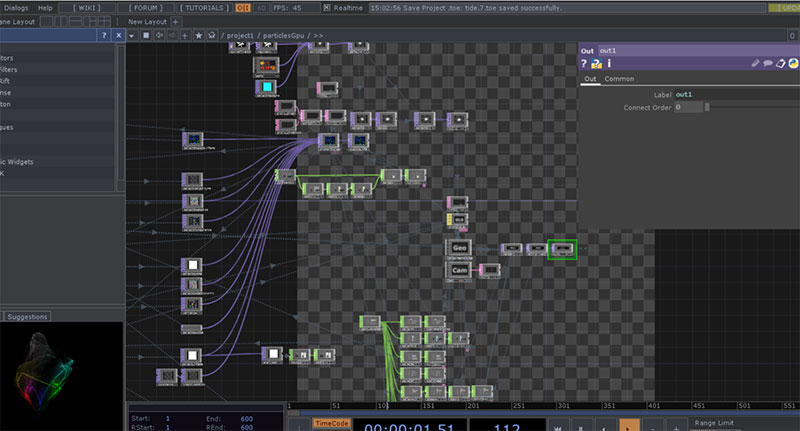Image resolution: width=800 pixels, height=431 pixels.
Task: Select single pane layout icon
Action: coord(46,21)
